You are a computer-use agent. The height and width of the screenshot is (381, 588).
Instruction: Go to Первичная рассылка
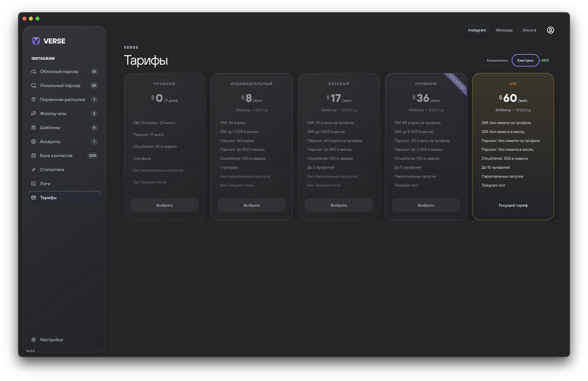tap(64, 99)
